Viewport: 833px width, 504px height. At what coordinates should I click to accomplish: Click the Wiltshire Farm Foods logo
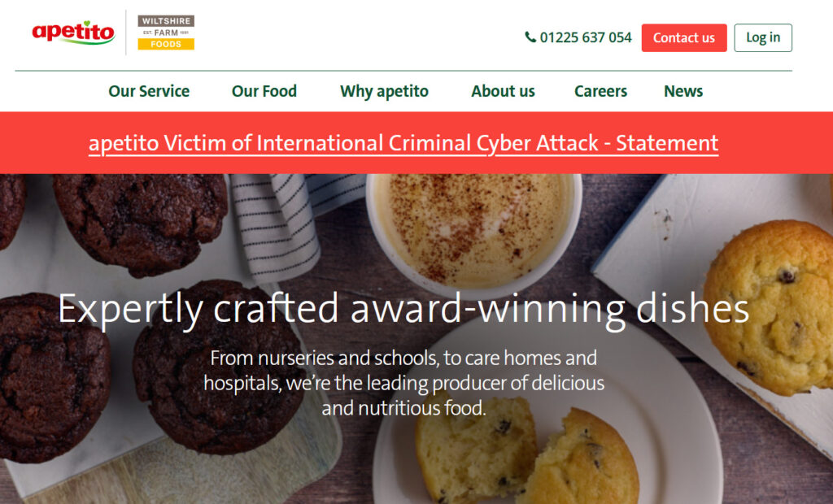coord(166,33)
